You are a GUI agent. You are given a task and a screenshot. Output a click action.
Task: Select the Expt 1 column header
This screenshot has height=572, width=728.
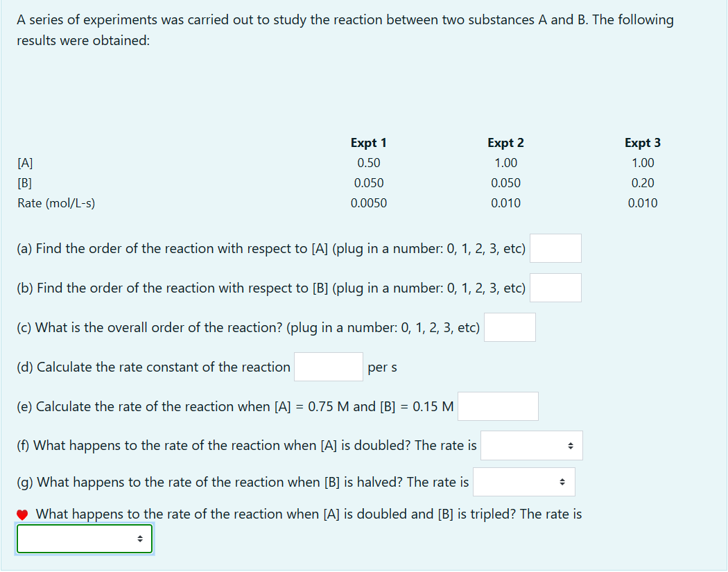pos(368,142)
